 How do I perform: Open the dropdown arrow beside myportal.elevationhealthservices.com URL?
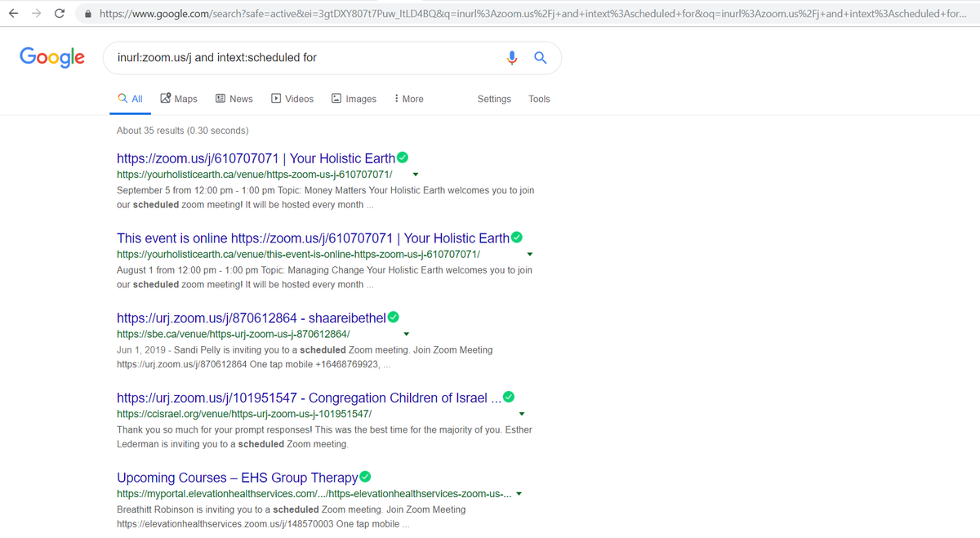click(519, 494)
